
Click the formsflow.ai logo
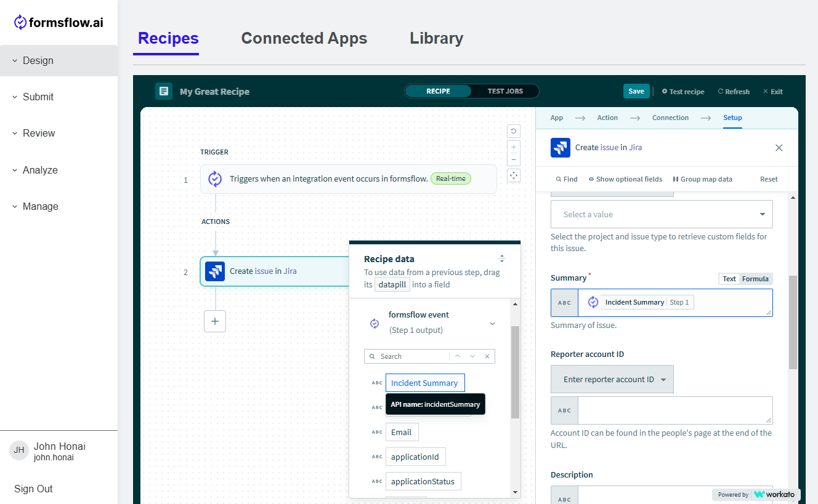[x=59, y=23]
